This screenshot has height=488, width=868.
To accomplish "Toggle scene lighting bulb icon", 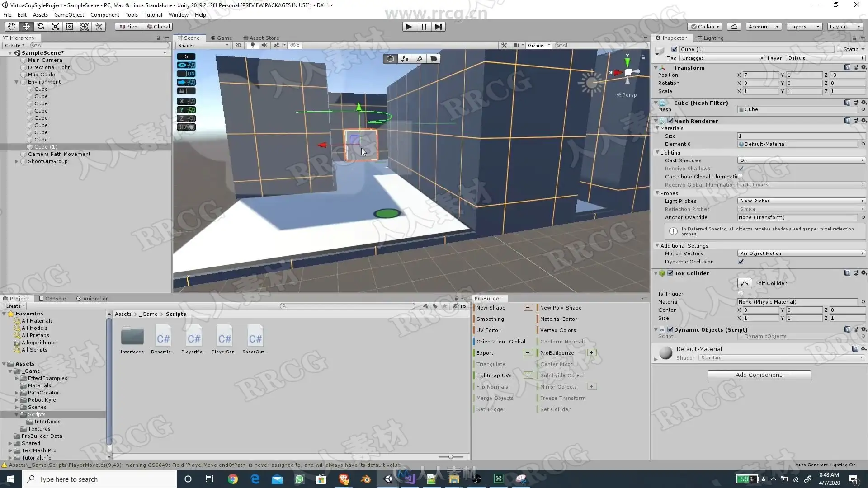I will 253,45.
